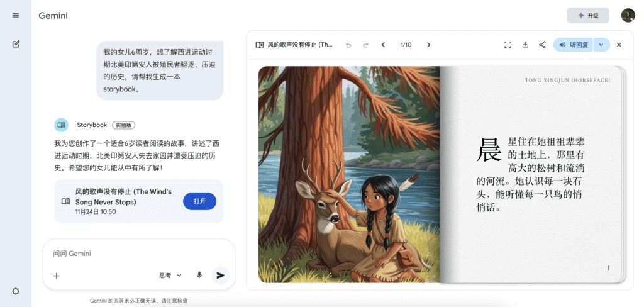Image resolution: width=644 pixels, height=307 pixels.
Task: Share the storybook
Action: coord(542,45)
